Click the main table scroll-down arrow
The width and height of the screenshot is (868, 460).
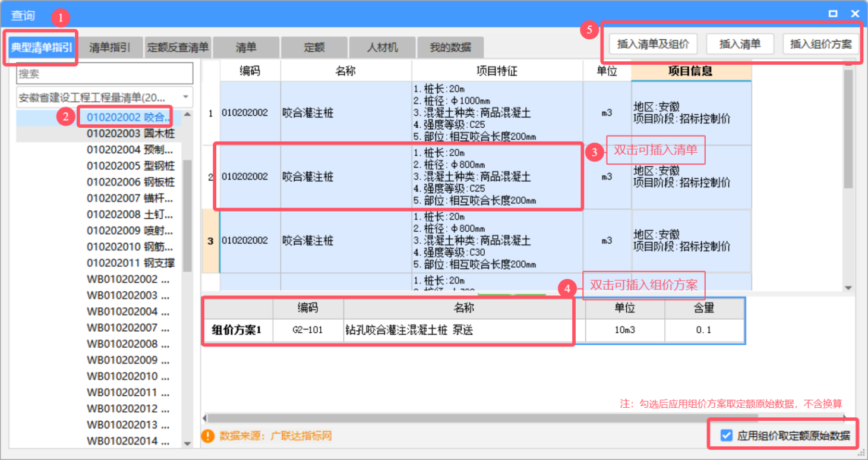coord(848,288)
